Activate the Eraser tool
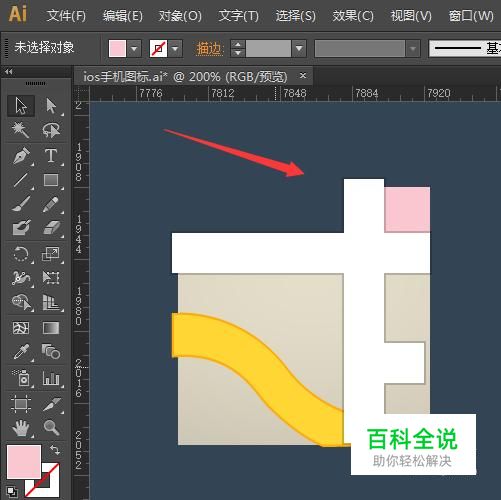501x500 pixels. tap(51, 228)
